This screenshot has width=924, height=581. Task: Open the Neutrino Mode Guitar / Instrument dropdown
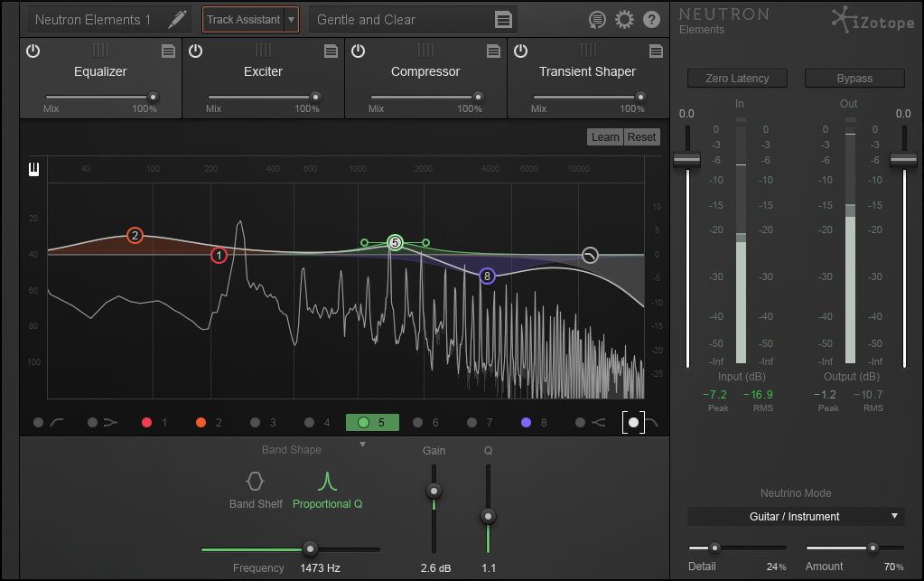(x=796, y=516)
